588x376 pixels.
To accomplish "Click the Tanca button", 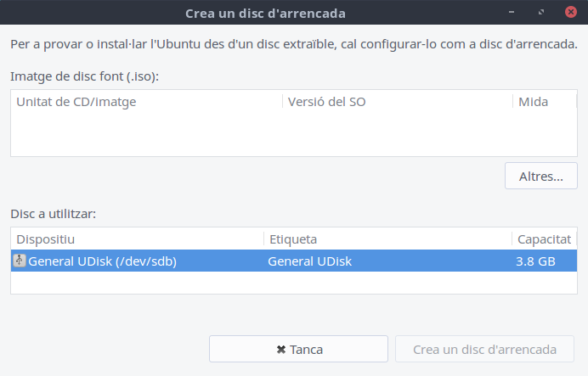I will pos(298,349).
